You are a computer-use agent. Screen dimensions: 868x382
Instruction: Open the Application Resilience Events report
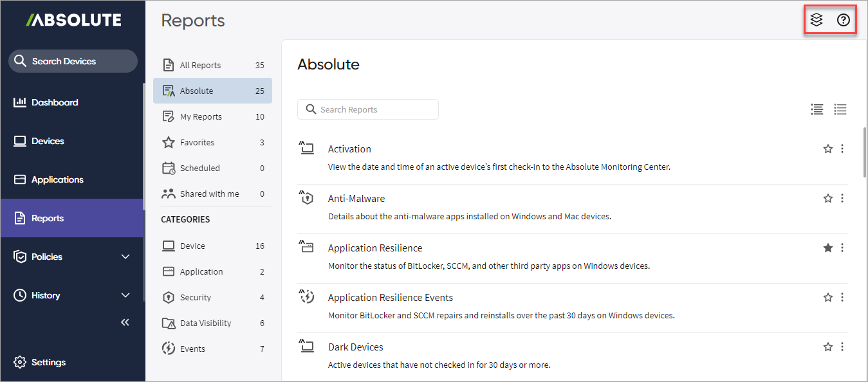(391, 297)
